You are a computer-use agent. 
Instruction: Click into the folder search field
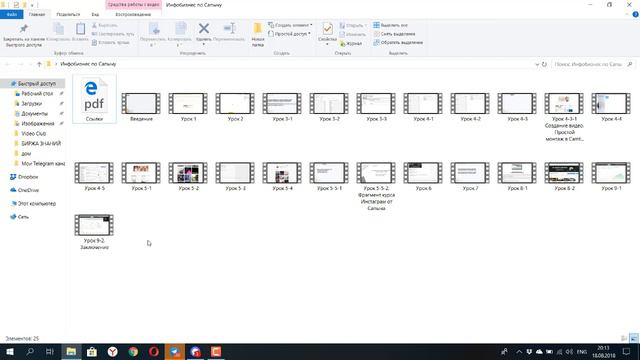[593, 64]
